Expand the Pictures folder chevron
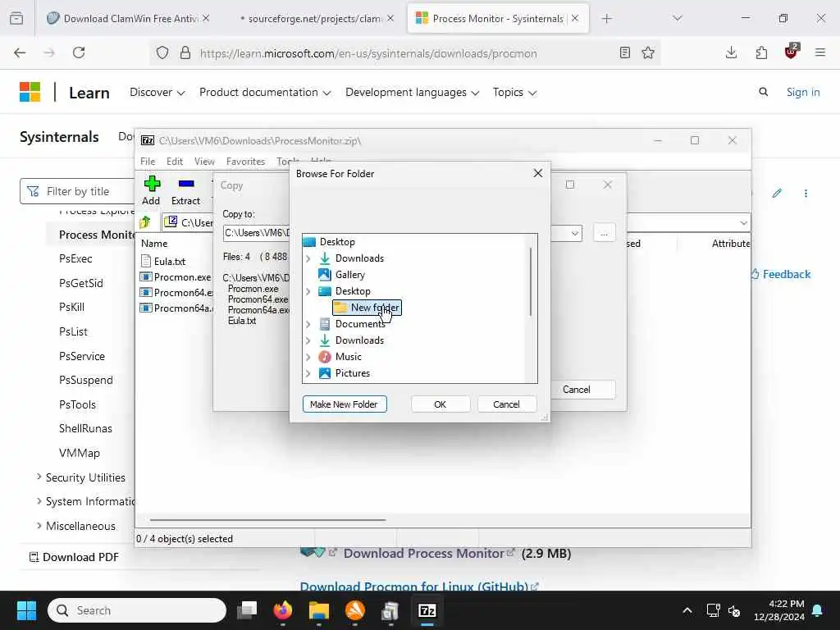Image resolution: width=840 pixels, height=630 pixels. (308, 373)
